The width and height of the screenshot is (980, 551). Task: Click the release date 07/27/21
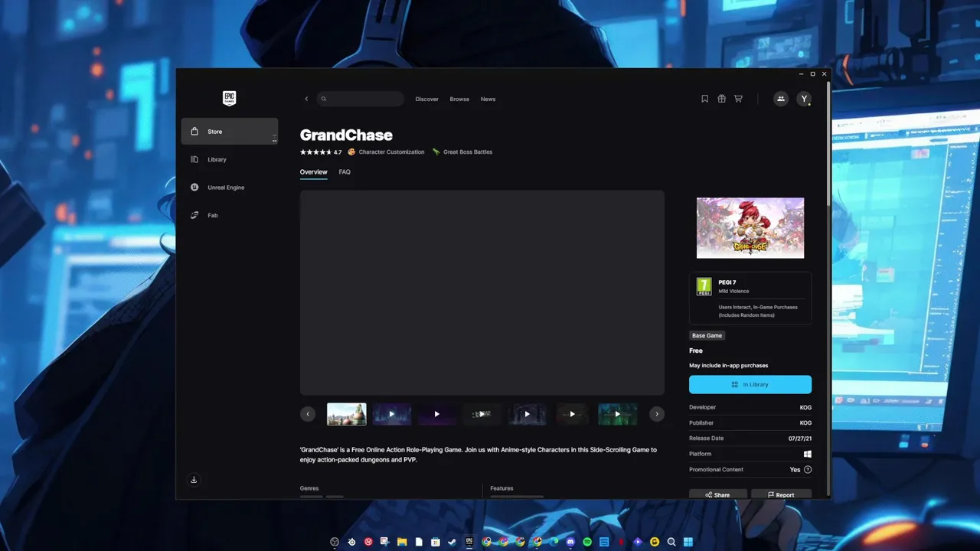pos(800,439)
